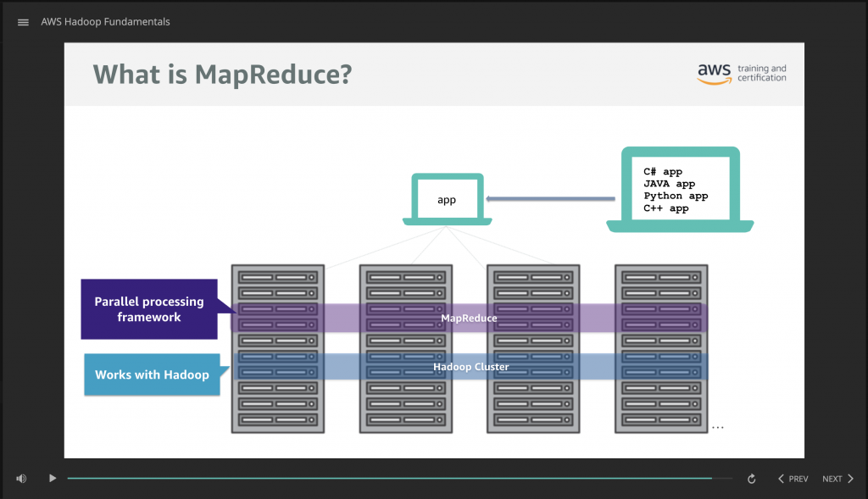
Task: Open the volume options from the speaker icon
Action: point(20,478)
